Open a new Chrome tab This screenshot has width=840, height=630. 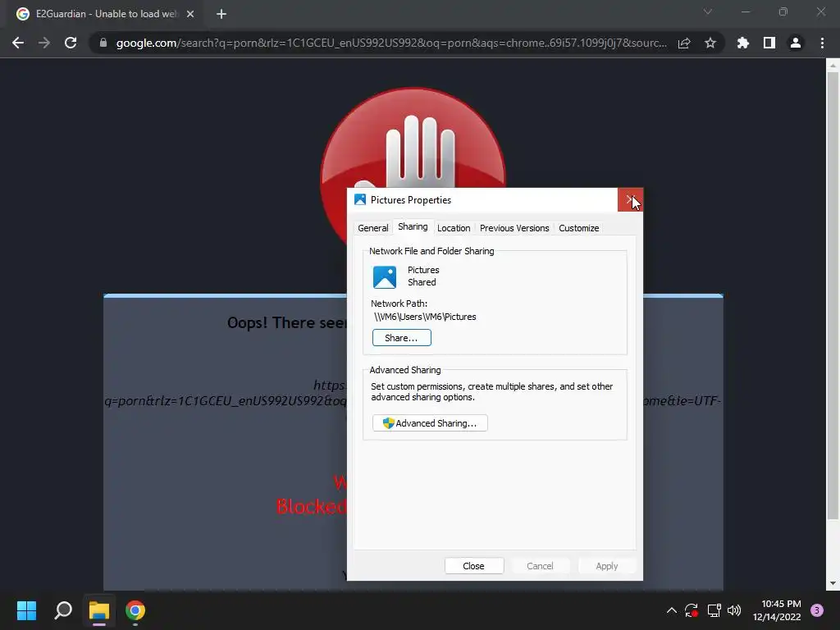[221, 14]
